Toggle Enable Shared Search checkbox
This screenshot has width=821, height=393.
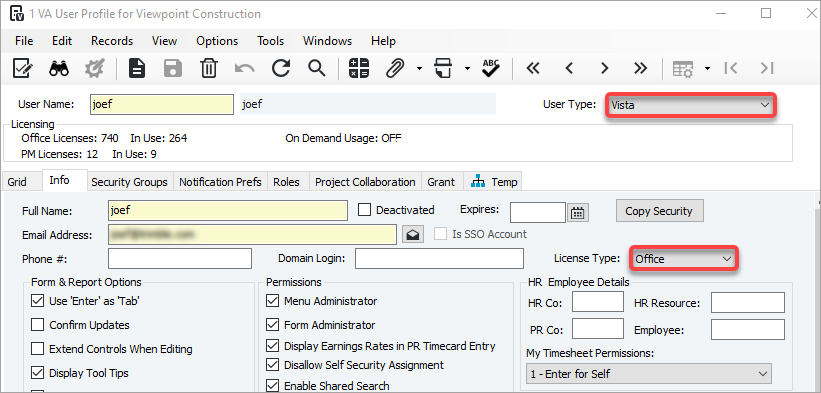(x=273, y=386)
